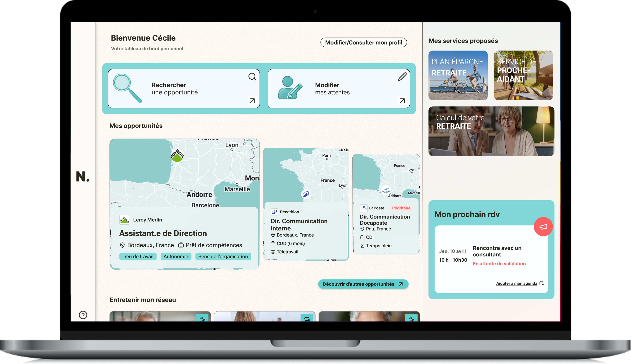Select the Autonomie tag
This screenshot has height=364, width=631.
coord(176,256)
